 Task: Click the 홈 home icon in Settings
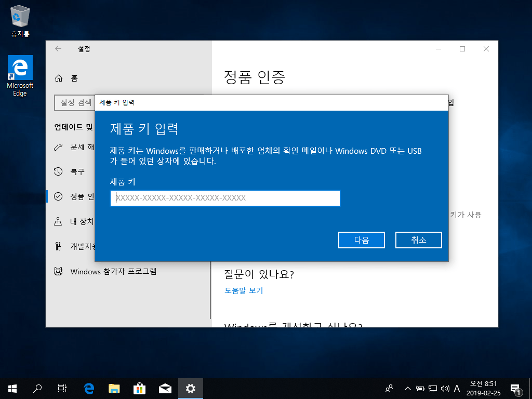[x=59, y=78]
